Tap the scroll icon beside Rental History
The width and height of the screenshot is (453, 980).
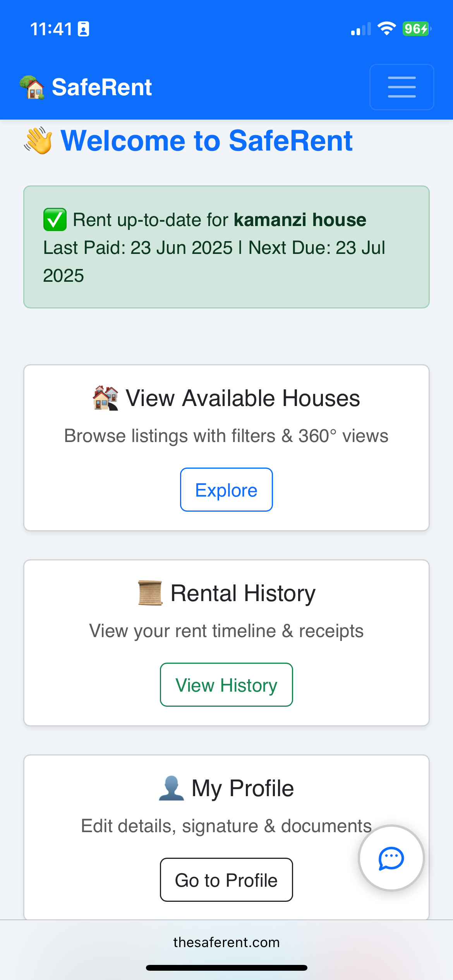[150, 593]
